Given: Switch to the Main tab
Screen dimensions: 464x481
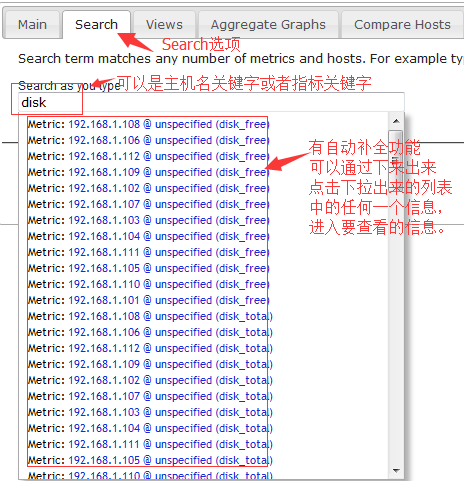Looking at the screenshot, I should pyautogui.click(x=32, y=25).
